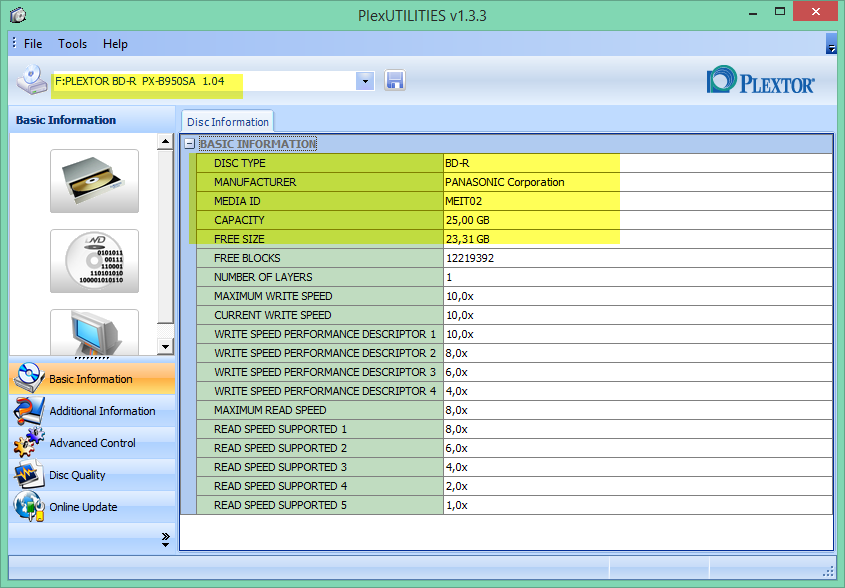Open the Additional Information section

(x=92, y=411)
